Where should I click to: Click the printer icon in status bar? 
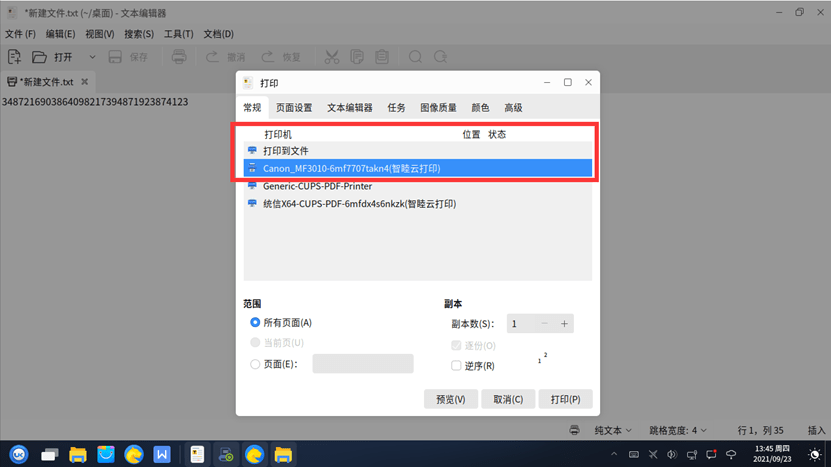coord(574,430)
